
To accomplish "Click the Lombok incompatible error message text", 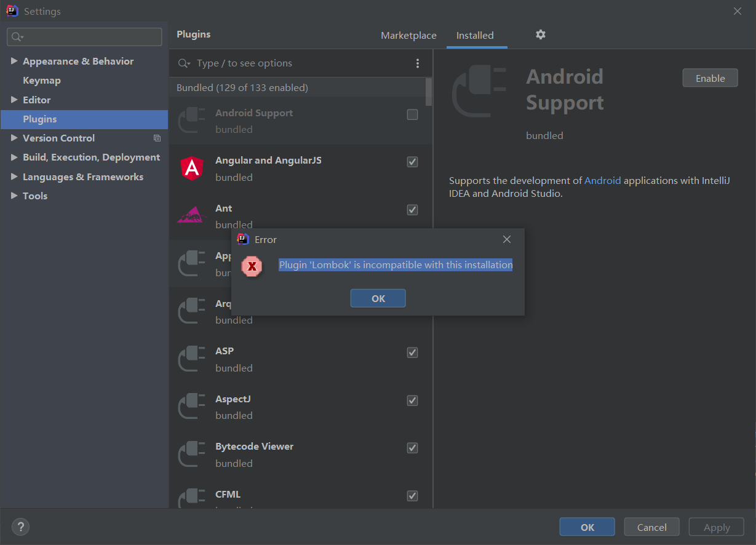I will [x=396, y=265].
